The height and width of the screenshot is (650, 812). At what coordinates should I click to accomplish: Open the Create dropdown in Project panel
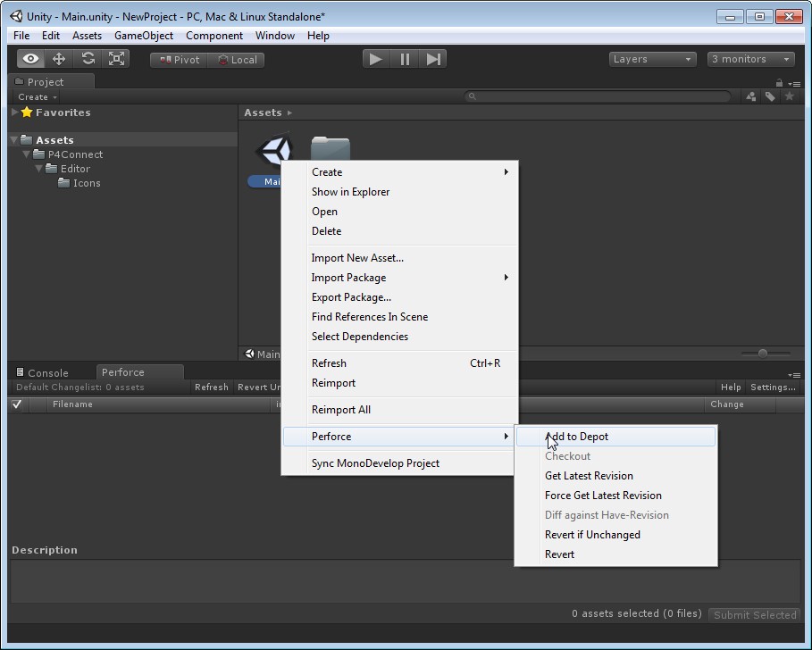[x=37, y=96]
